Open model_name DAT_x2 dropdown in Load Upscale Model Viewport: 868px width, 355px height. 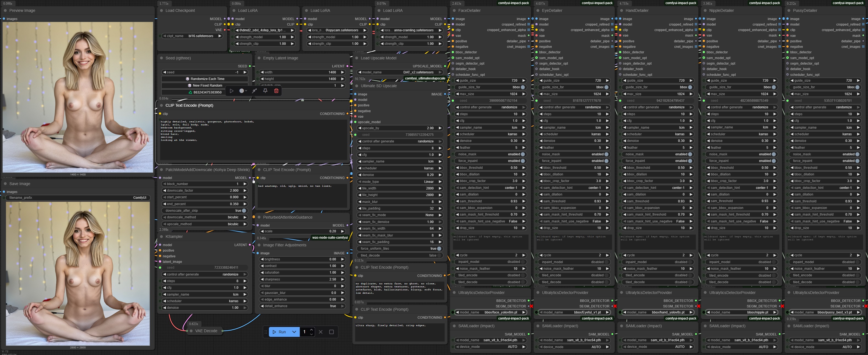tap(400, 72)
